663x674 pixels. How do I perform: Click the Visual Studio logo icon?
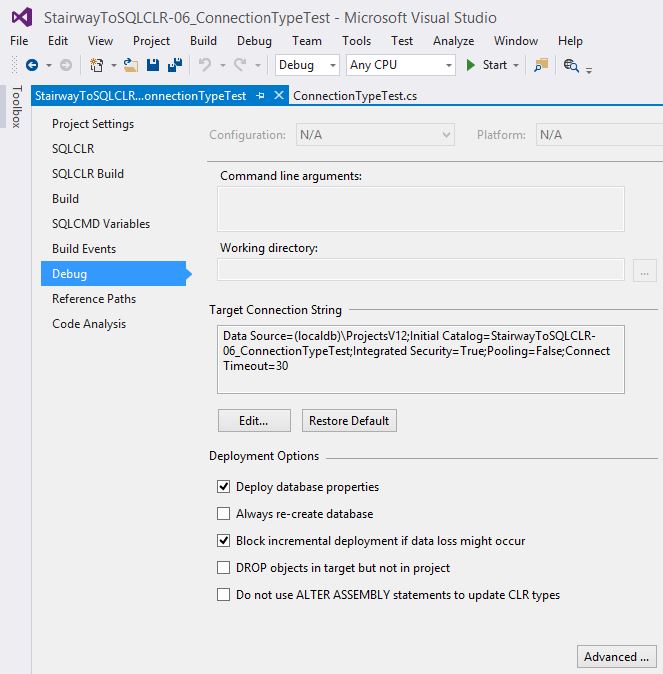click(x=21, y=18)
